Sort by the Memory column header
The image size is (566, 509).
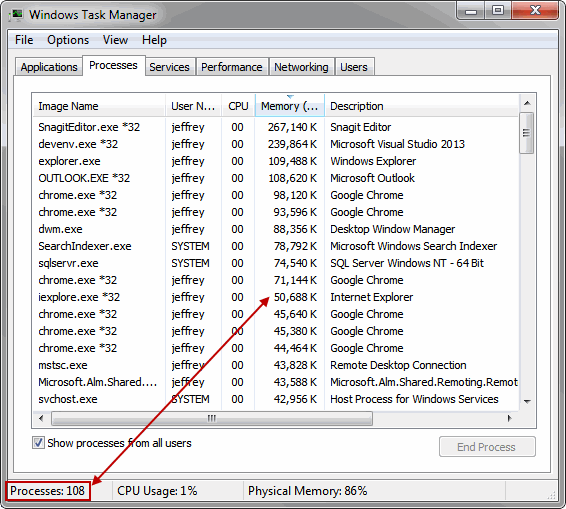tap(290, 106)
